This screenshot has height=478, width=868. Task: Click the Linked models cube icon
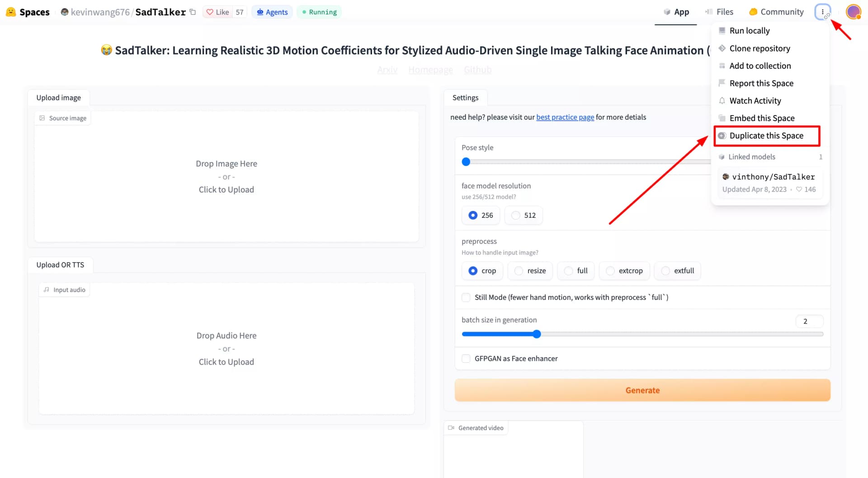click(x=722, y=157)
